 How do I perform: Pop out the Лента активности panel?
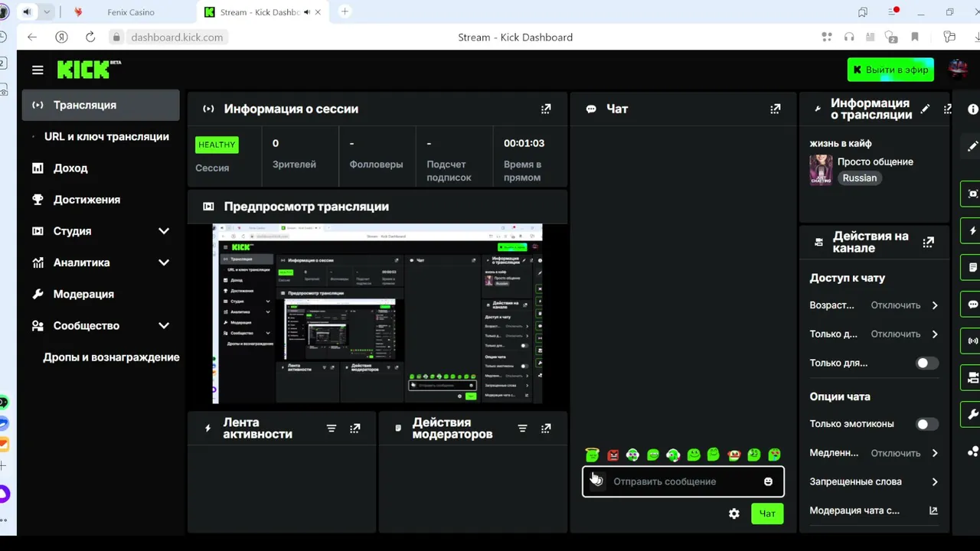click(355, 429)
